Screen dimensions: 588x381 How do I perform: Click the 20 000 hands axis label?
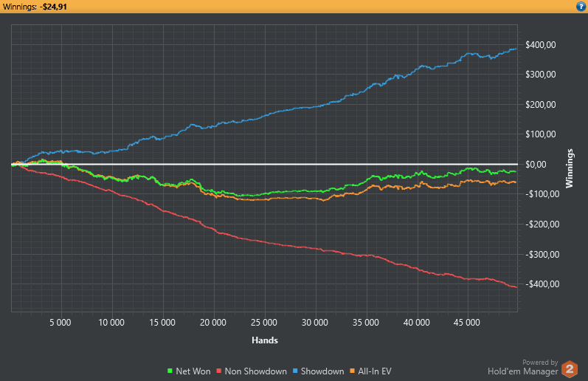click(213, 323)
